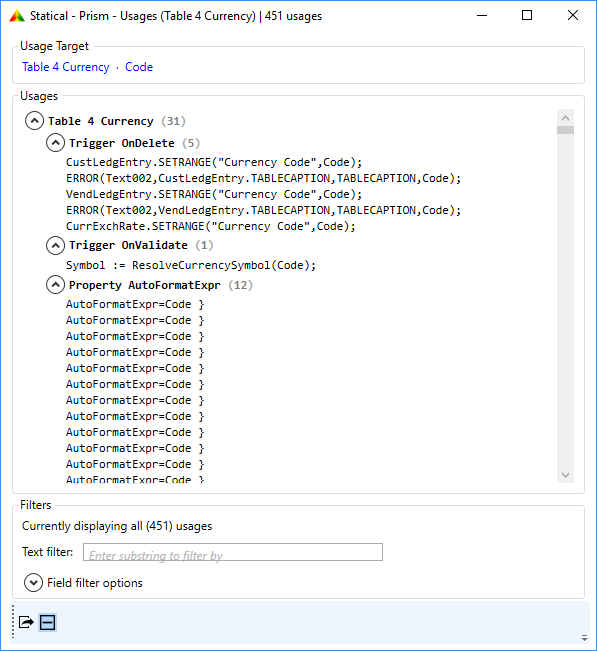Open the Table 4 Currency link
597x651 pixels.
(x=66, y=67)
